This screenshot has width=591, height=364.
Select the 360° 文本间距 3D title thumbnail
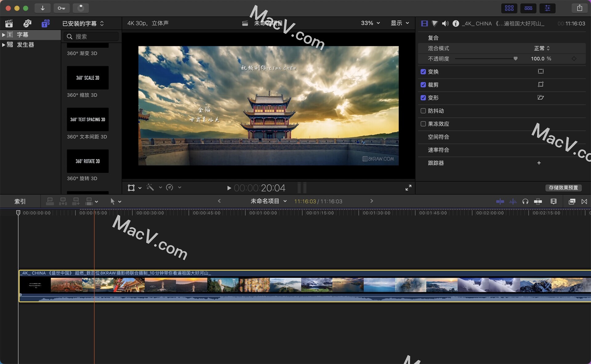(x=88, y=119)
